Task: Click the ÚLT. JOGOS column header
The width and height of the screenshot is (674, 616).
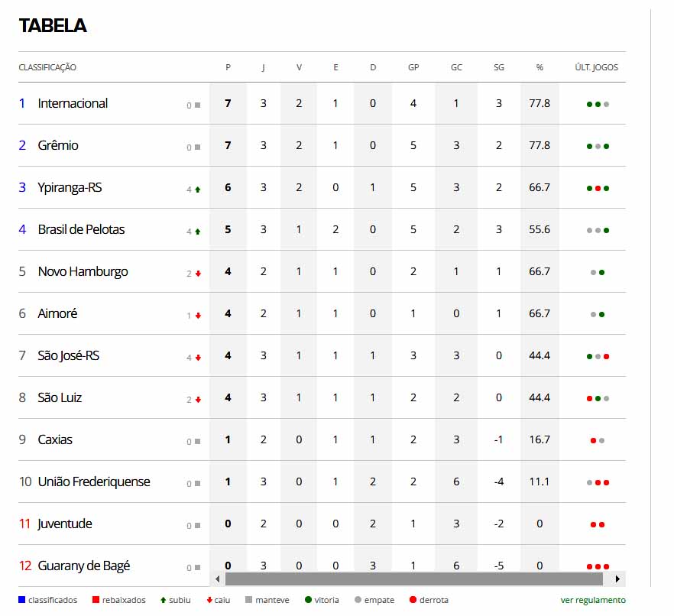Action: pyautogui.click(x=596, y=67)
